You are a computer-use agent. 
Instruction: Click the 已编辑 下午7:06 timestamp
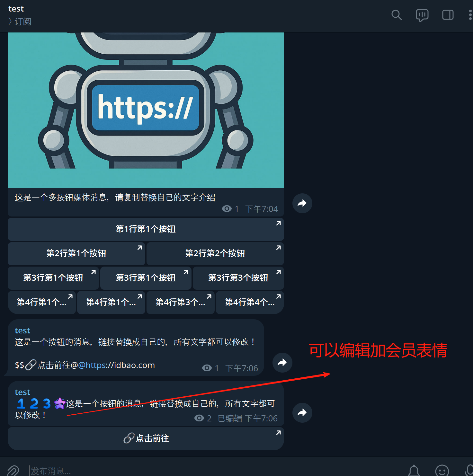247,418
